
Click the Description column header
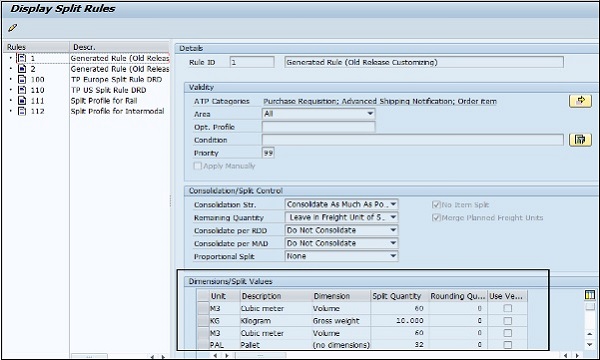[276, 296]
